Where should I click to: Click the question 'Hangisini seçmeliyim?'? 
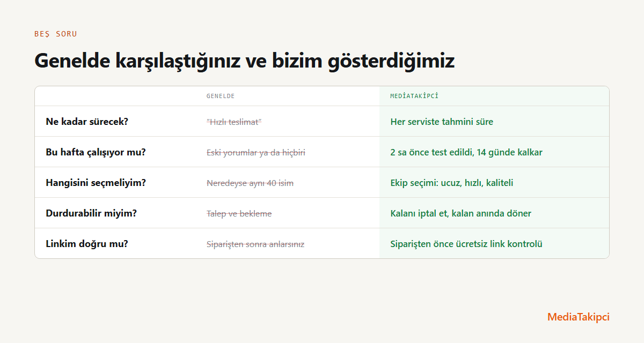[x=96, y=183]
